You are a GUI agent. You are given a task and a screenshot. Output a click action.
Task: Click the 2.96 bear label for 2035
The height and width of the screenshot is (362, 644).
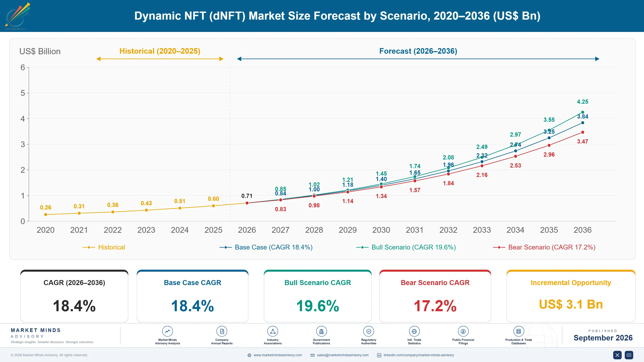[x=549, y=154]
